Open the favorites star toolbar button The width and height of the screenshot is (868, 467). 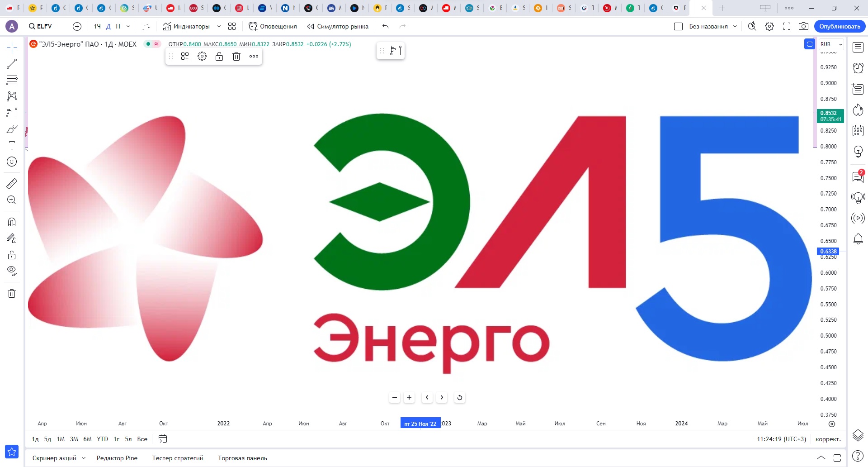(12, 451)
